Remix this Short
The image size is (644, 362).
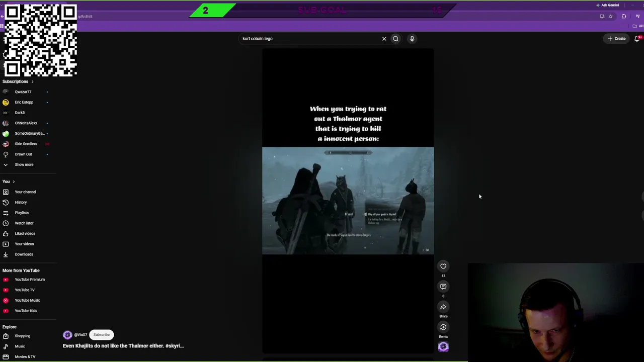tap(443, 327)
